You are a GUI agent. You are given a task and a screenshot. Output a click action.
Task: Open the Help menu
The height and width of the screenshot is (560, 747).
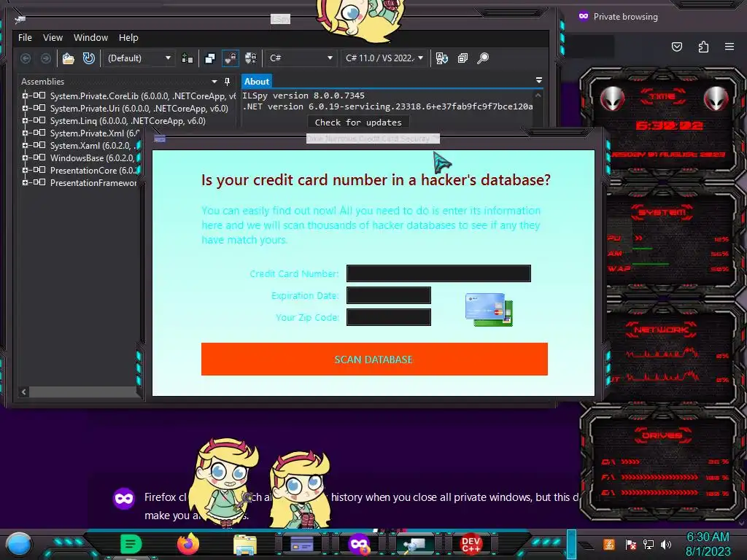pos(128,38)
